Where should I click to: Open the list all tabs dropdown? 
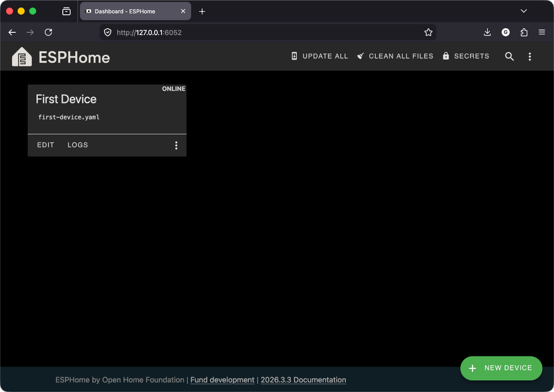(x=524, y=11)
